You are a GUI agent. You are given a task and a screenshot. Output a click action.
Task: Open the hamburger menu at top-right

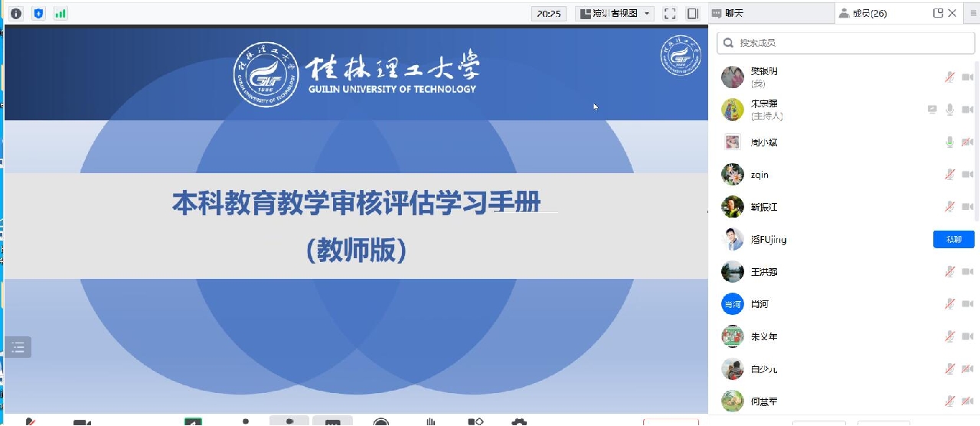tap(973, 13)
